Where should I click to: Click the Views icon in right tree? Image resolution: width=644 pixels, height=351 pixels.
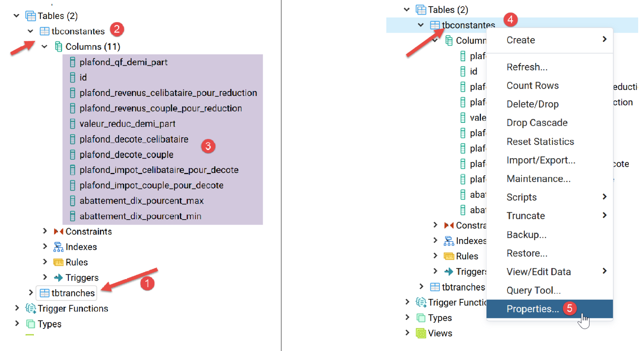pyautogui.click(x=421, y=333)
